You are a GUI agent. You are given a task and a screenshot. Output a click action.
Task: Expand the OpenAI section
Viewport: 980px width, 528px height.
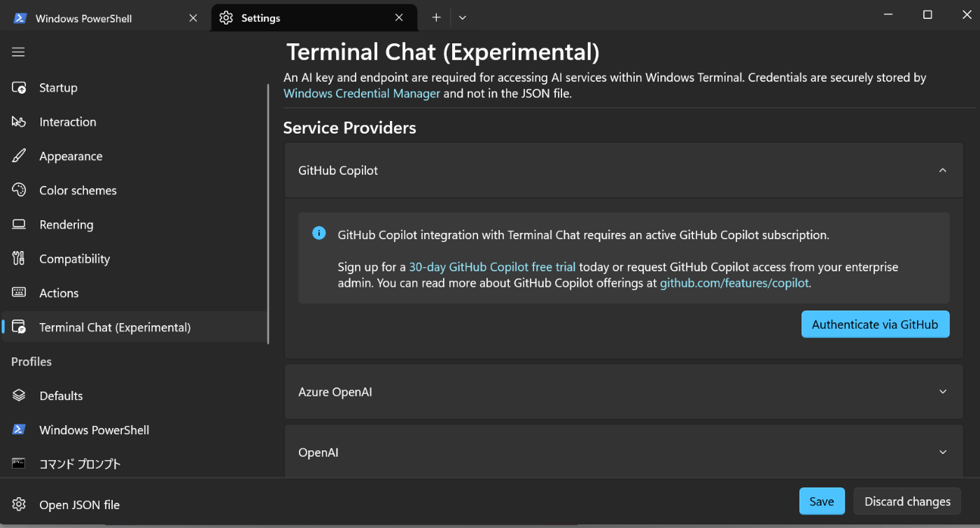(x=624, y=452)
